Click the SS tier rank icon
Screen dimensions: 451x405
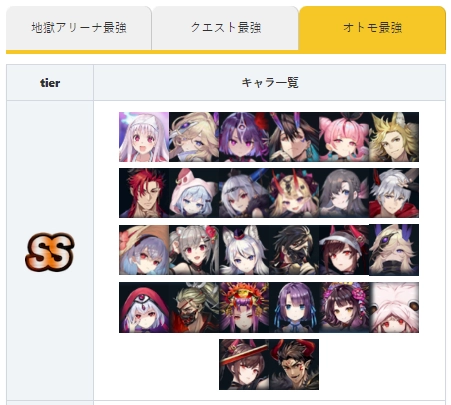pos(50,252)
